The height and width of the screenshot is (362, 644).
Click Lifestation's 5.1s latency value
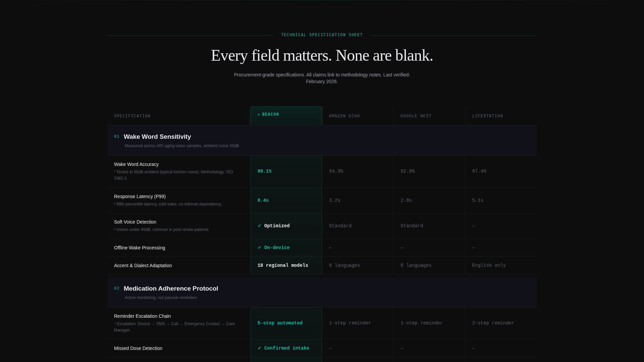tap(478, 200)
